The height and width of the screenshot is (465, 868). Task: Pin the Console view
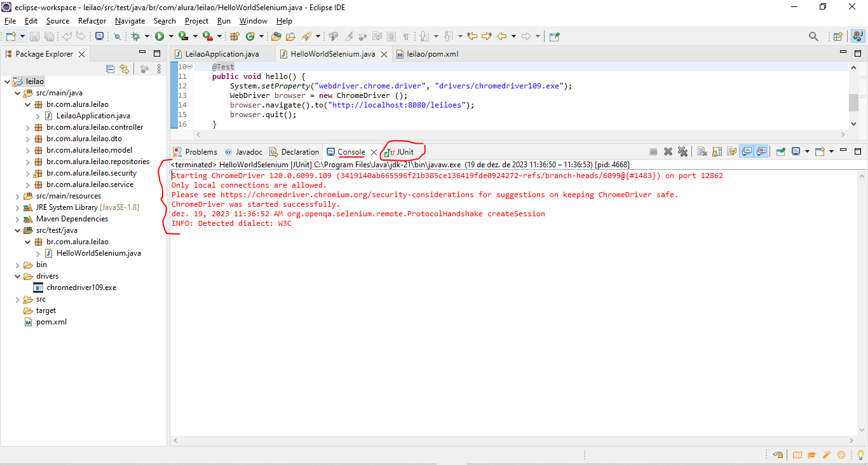coord(781,151)
